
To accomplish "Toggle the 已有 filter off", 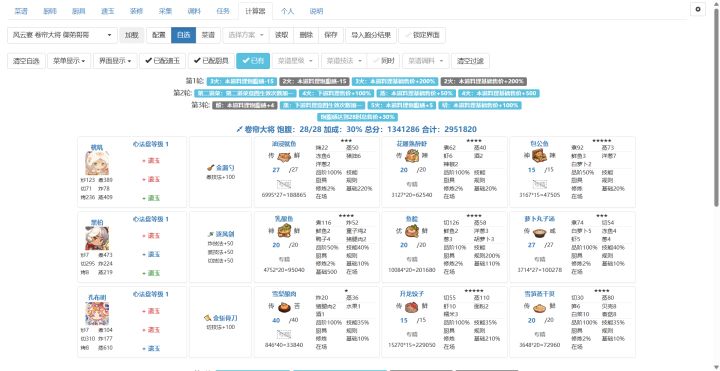I will (253, 61).
